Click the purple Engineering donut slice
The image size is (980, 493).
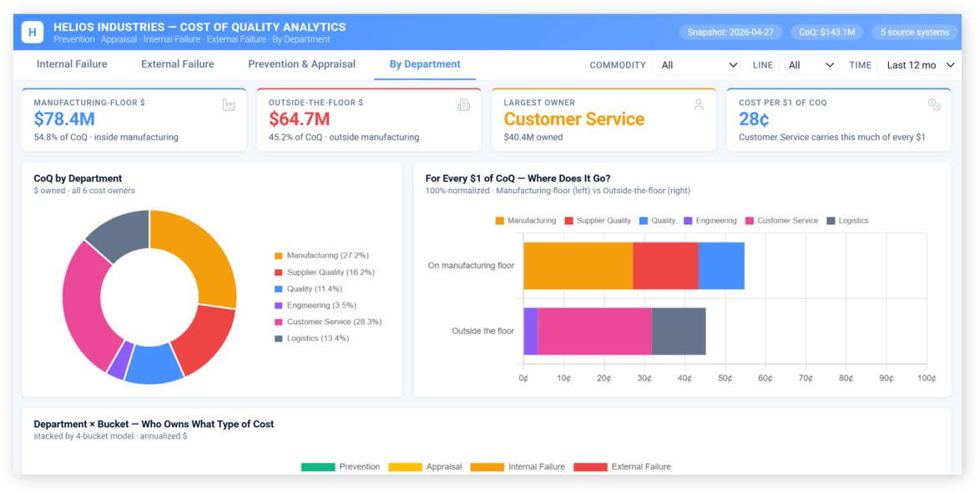(x=119, y=362)
